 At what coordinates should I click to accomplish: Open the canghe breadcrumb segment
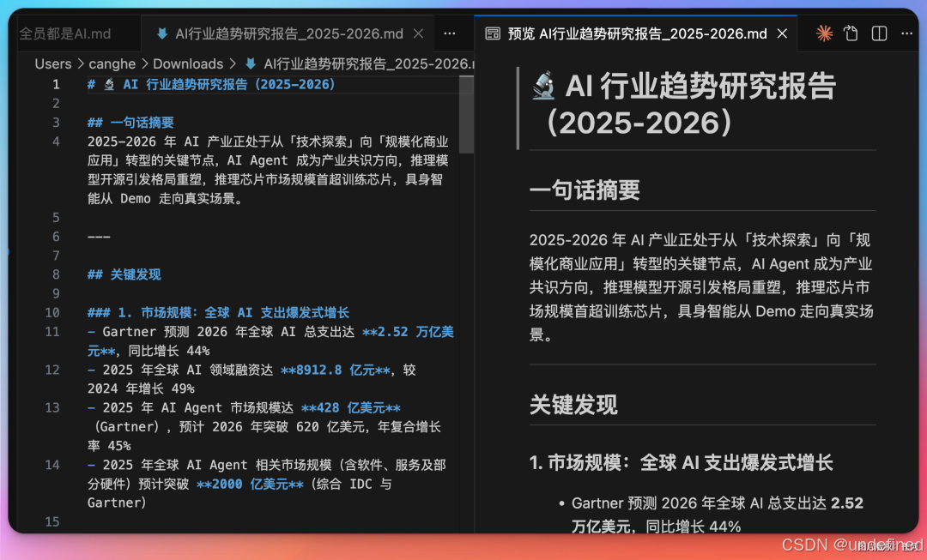click(x=112, y=63)
